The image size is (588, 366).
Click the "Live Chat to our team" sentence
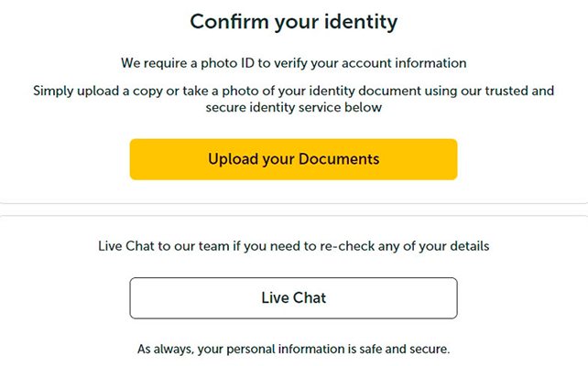coord(293,246)
